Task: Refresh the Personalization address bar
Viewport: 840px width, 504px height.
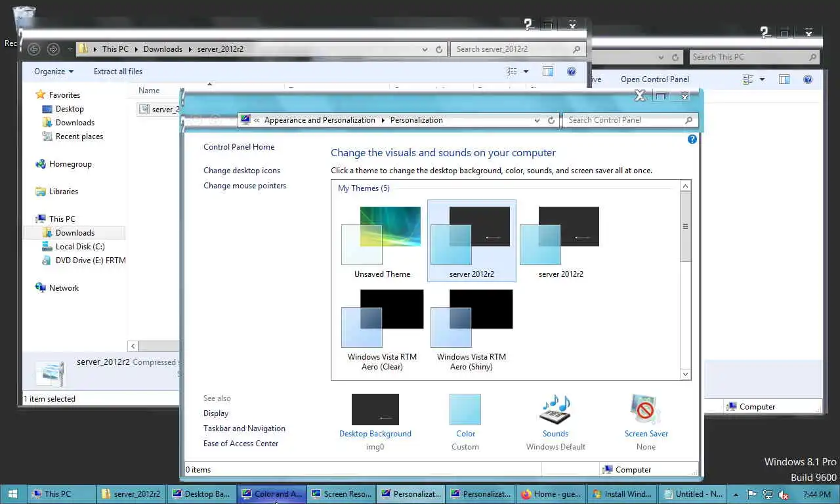Action: [551, 120]
